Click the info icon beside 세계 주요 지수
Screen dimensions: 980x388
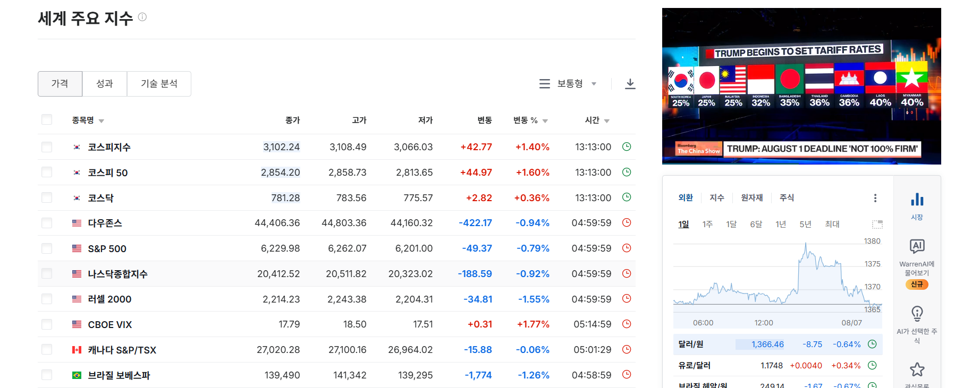142,17
